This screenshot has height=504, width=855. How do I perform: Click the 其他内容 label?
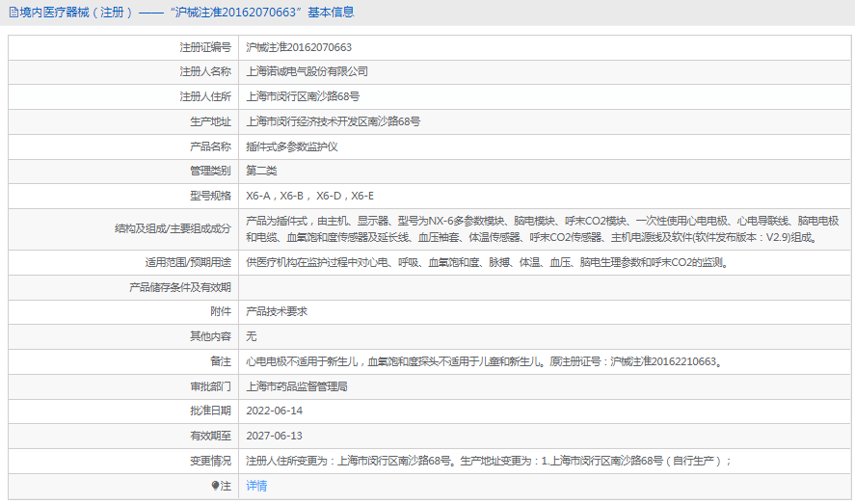click(x=210, y=336)
